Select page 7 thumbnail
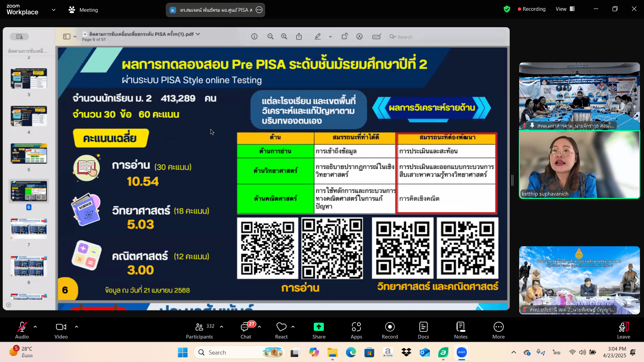 [29, 229]
